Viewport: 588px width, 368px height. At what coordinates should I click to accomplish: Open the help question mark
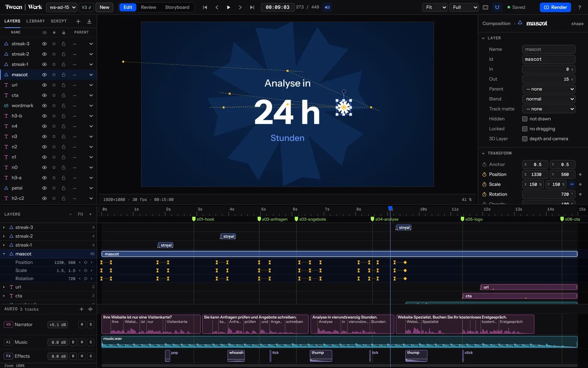[x=580, y=7]
